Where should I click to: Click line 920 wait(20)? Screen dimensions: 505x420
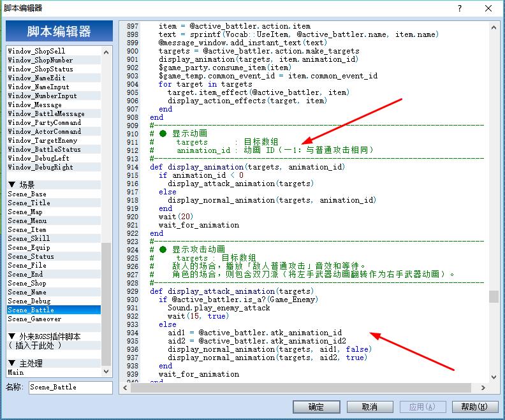pyautogui.click(x=176, y=217)
